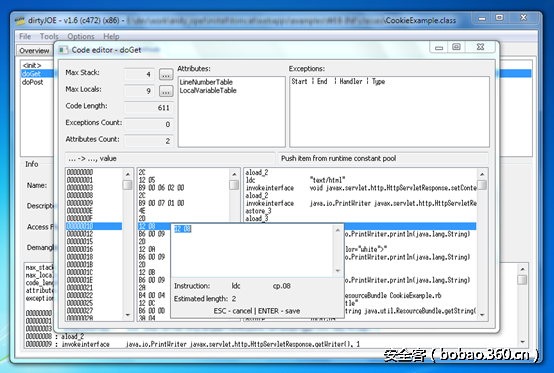Click scroll down arrow in bytecode edit popup

coord(338,271)
